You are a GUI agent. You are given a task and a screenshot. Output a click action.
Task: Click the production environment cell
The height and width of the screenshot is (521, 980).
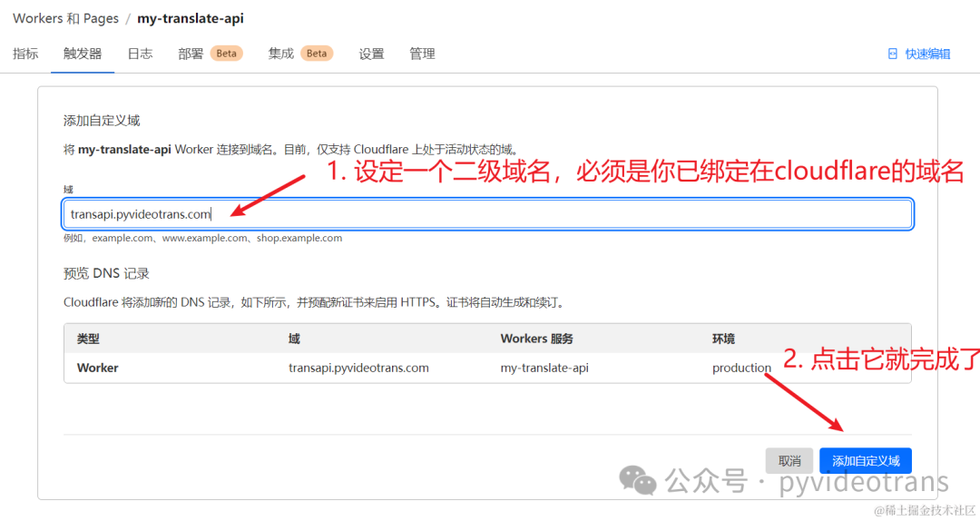click(742, 368)
